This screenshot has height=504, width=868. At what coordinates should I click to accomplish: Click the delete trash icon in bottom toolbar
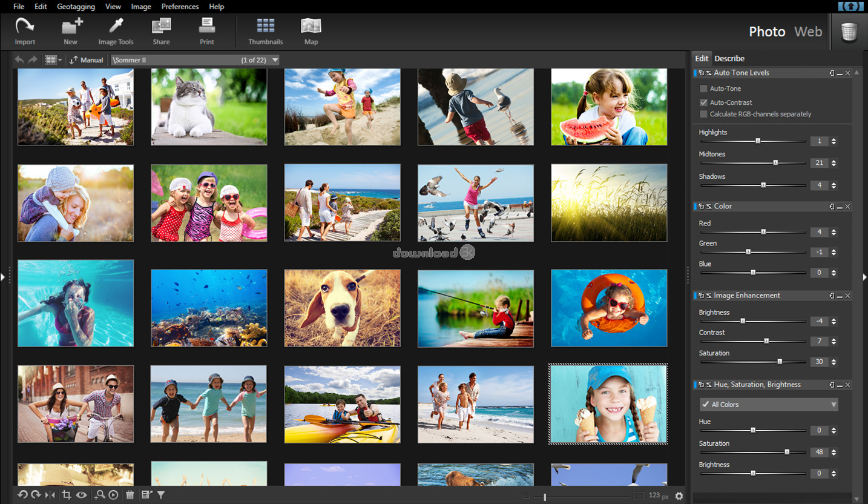[x=130, y=495]
